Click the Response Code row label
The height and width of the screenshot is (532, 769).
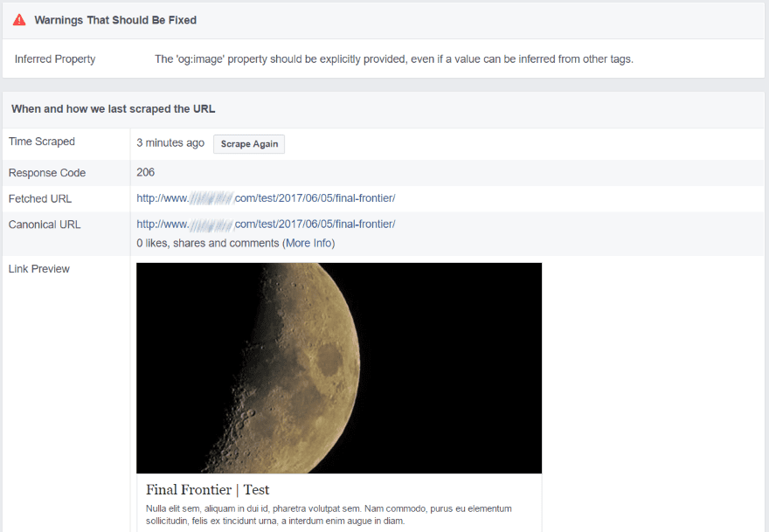[47, 172]
